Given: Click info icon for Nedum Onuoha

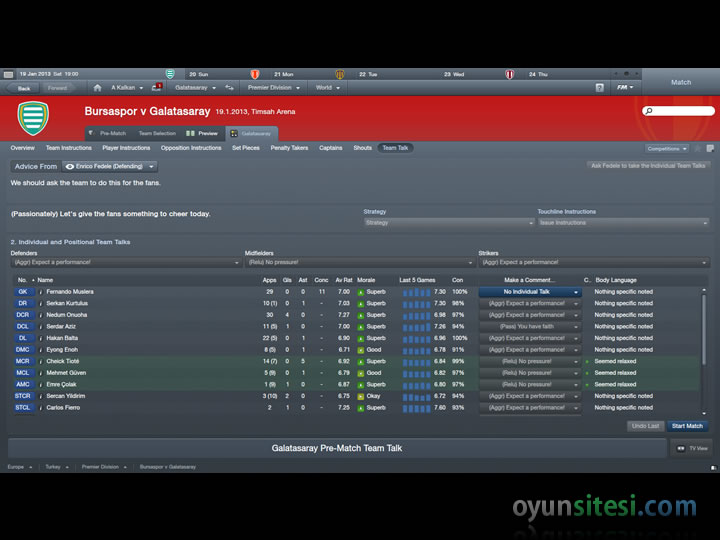Looking at the screenshot, I should click(41, 315).
